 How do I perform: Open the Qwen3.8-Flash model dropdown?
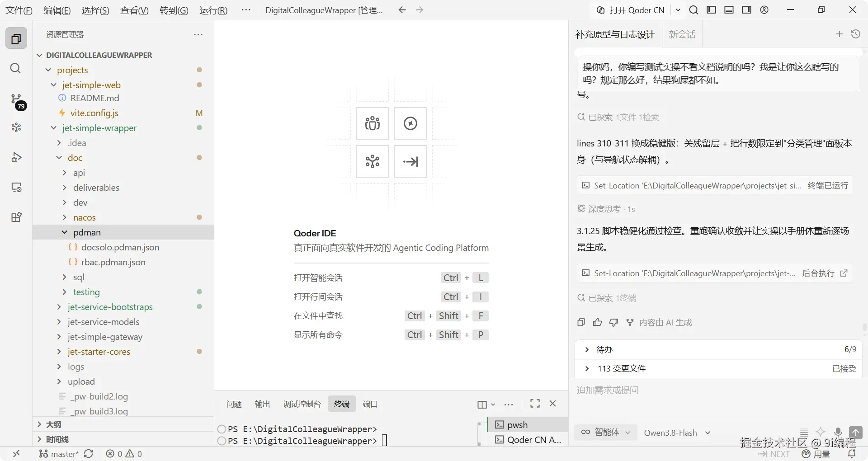677,433
